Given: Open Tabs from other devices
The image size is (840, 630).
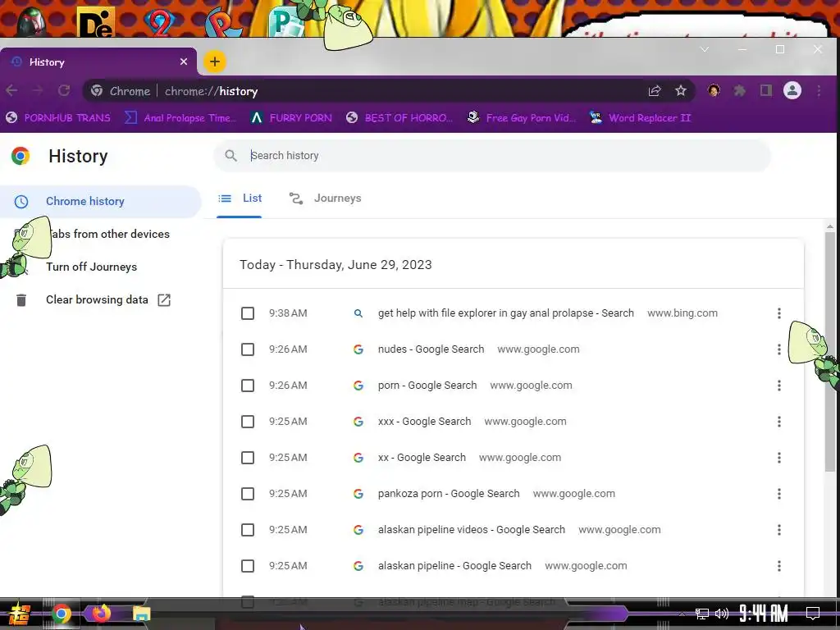Looking at the screenshot, I should (100, 234).
